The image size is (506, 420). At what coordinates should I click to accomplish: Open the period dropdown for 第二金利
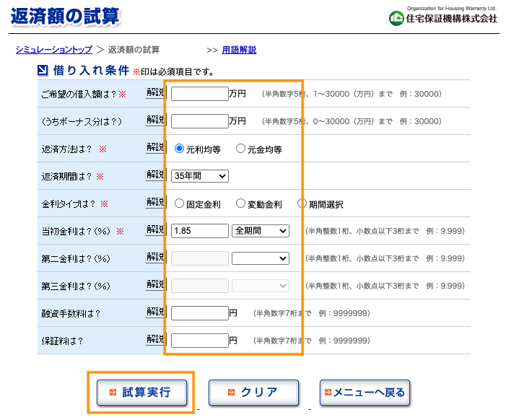pyautogui.click(x=261, y=258)
